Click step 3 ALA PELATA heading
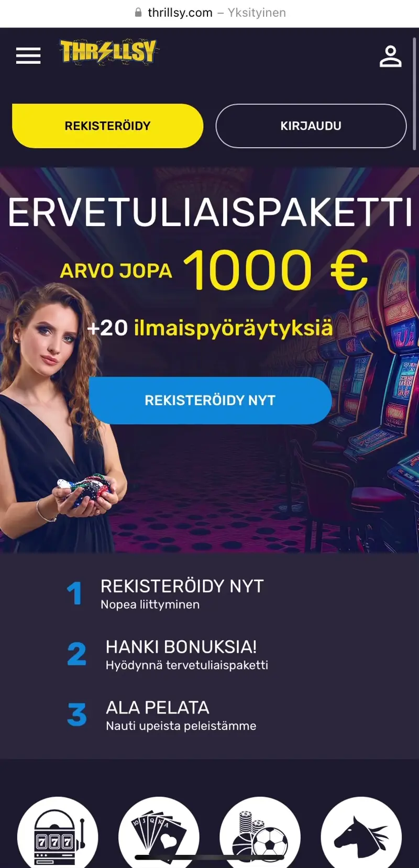 click(158, 707)
